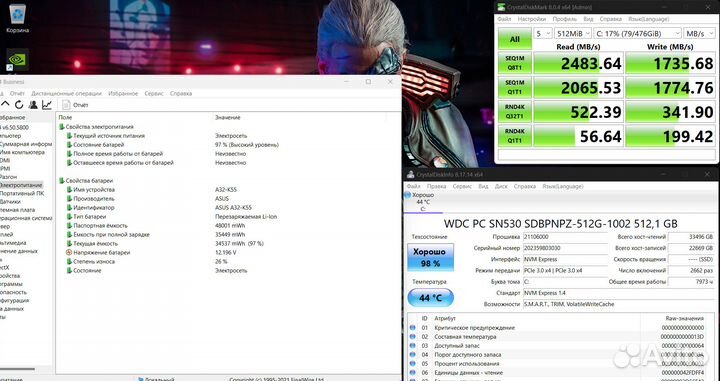
Task: Click the user silhouette icon in AIDA64 toolbar
Action: tap(33, 105)
